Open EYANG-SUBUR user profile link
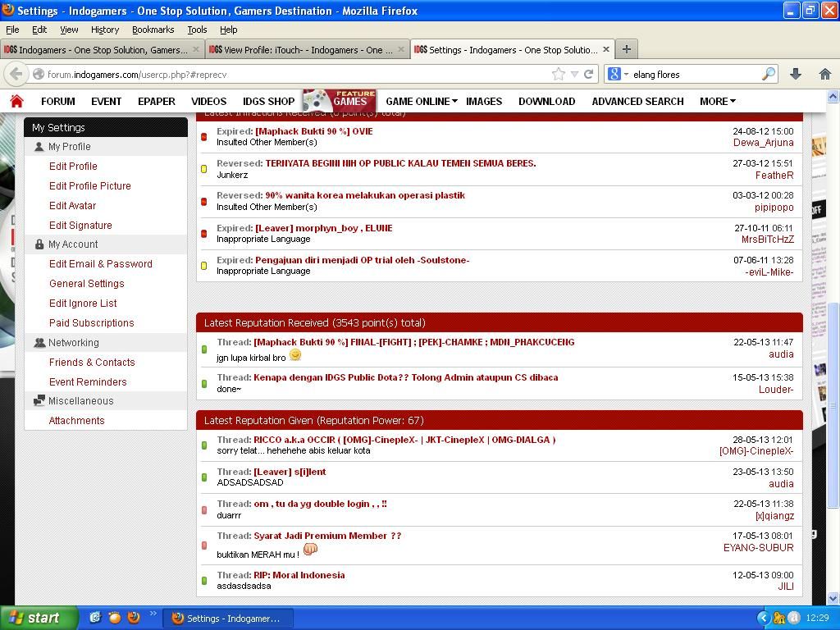840x630 pixels. pyautogui.click(x=759, y=547)
